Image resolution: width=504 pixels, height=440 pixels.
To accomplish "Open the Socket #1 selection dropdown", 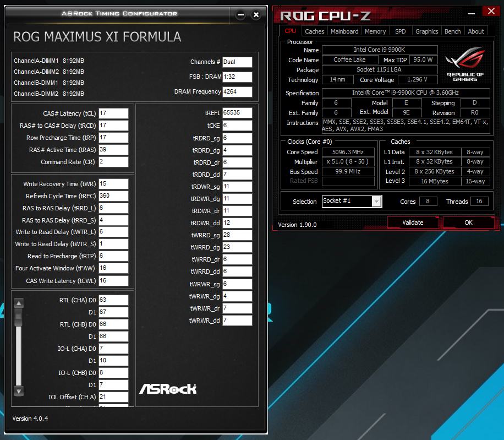I will coord(376,202).
